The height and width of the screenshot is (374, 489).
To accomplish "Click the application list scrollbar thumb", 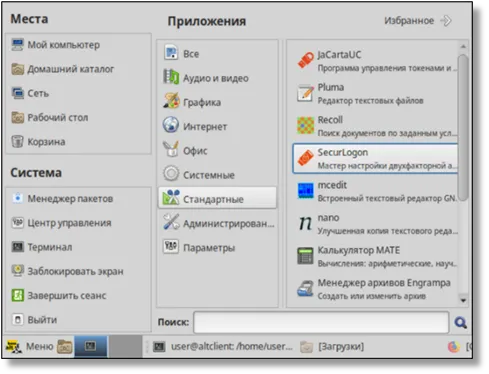I will pos(463,128).
